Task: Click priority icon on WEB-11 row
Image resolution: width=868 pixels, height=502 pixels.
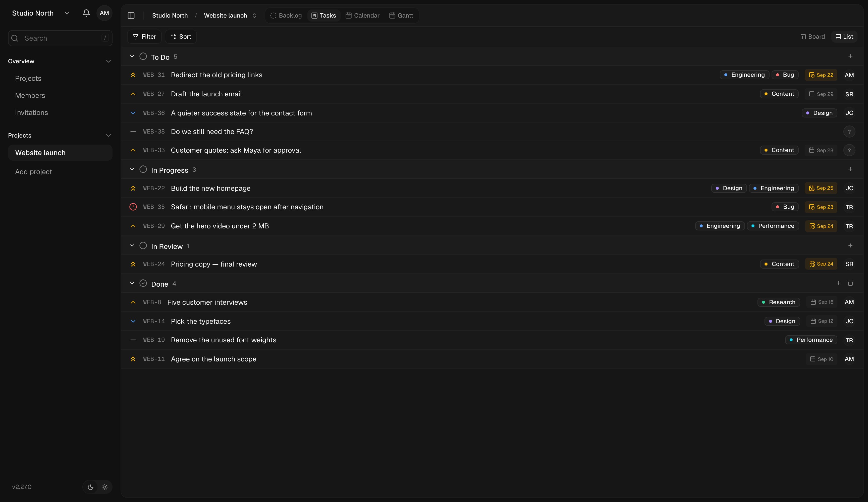Action: point(133,359)
